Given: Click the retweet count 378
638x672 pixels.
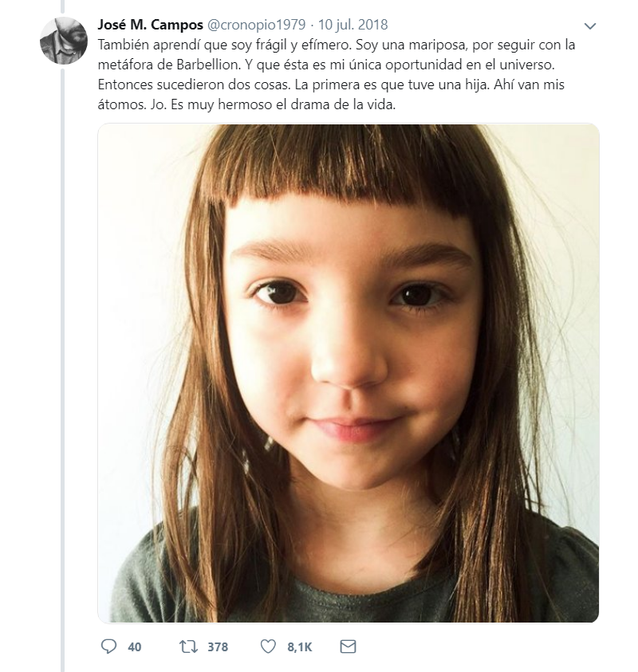Looking at the screenshot, I should (217, 647).
